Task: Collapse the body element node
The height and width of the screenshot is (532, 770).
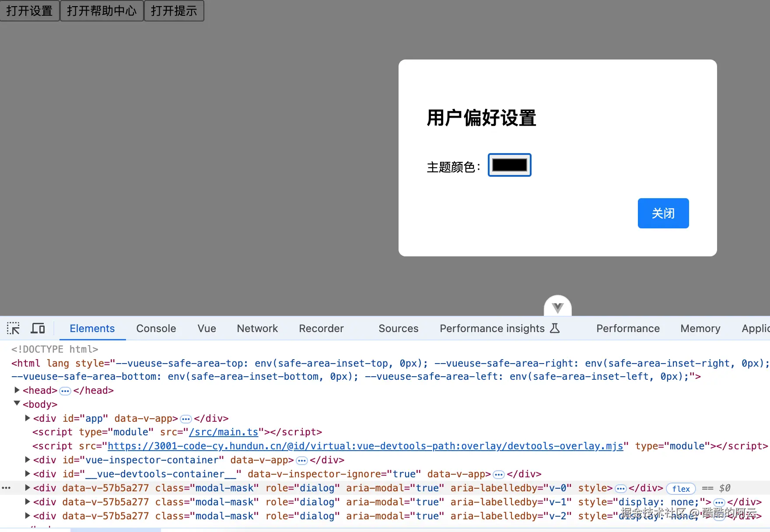Action: point(17,403)
